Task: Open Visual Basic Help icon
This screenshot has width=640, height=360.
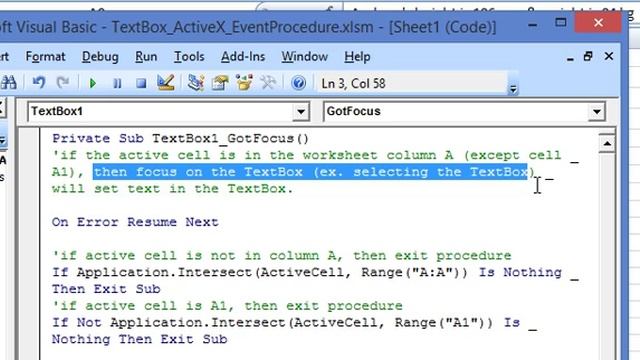Action: click(x=298, y=83)
